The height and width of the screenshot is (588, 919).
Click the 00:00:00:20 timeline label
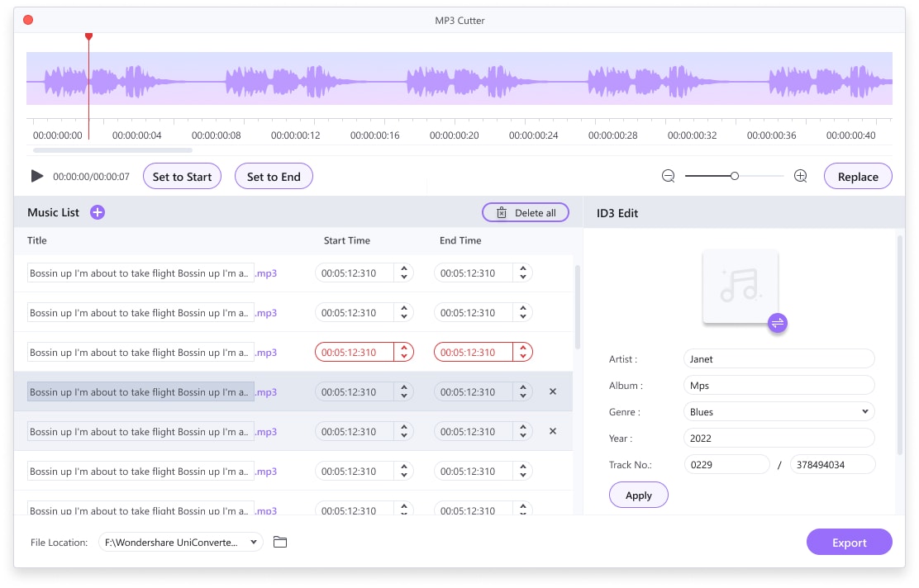455,135
